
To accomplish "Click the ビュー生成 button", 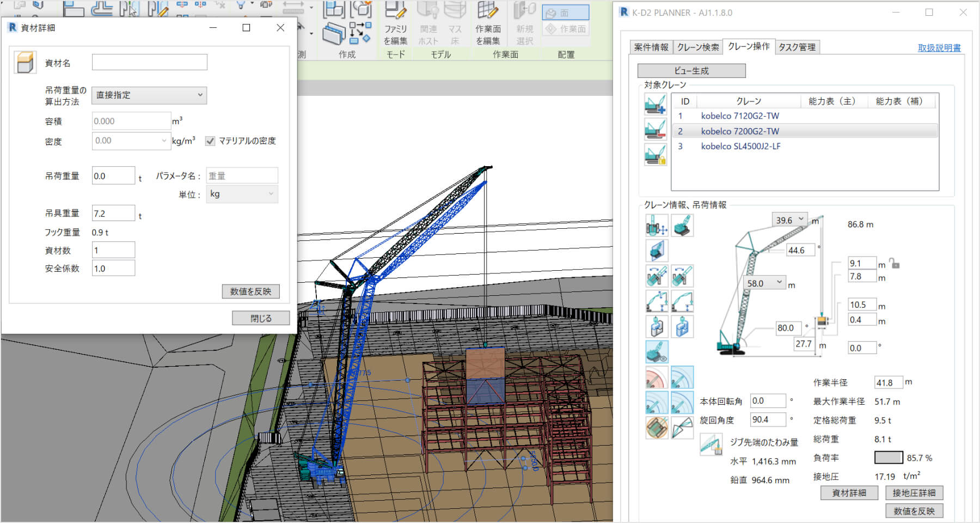I will [x=691, y=71].
